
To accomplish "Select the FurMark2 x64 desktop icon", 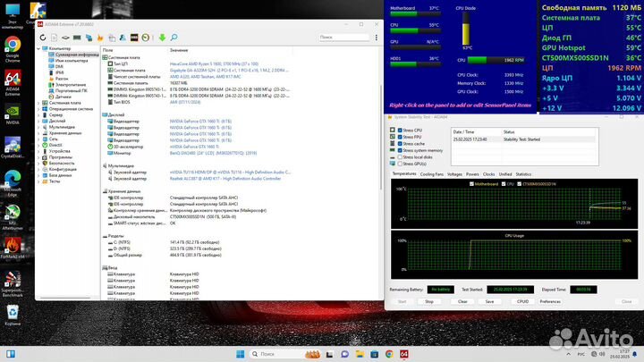I will [13, 248].
